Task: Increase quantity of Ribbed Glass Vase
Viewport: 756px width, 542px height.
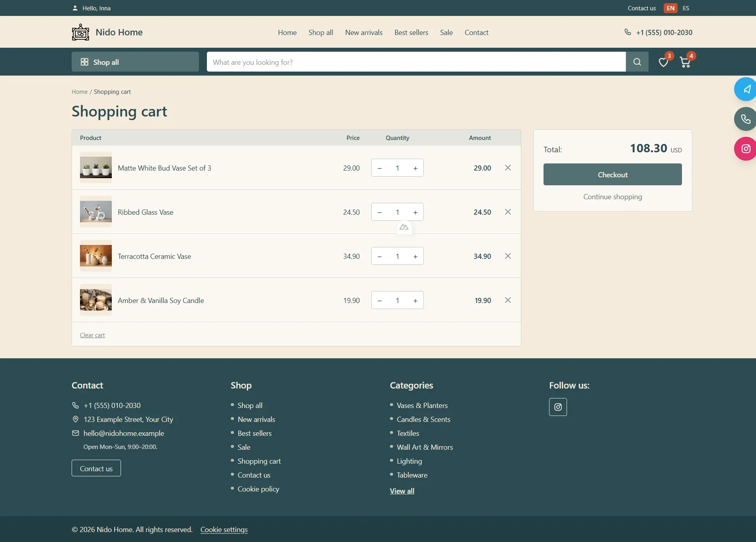Action: tap(415, 212)
